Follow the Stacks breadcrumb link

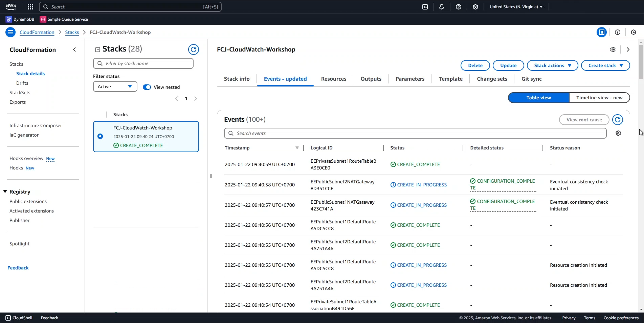(x=72, y=32)
